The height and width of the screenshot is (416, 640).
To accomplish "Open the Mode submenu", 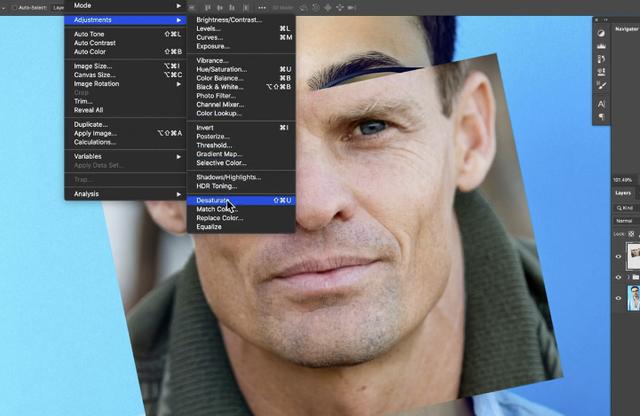I will click(125, 6).
